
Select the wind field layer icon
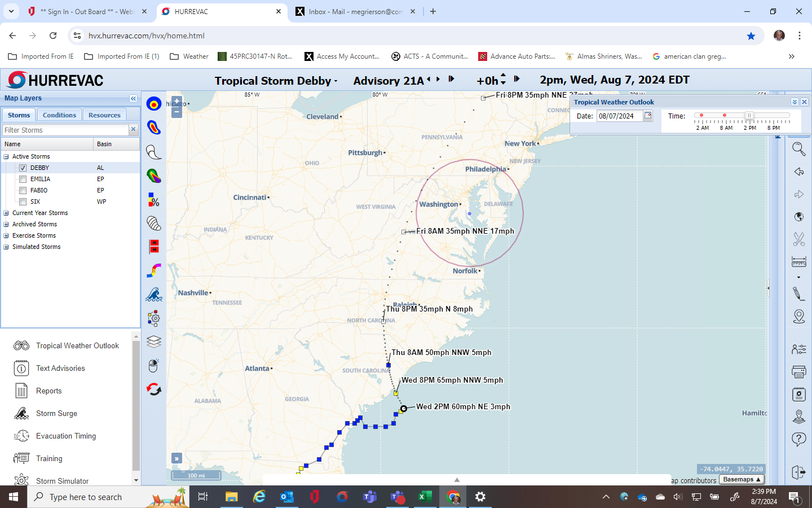(154, 128)
